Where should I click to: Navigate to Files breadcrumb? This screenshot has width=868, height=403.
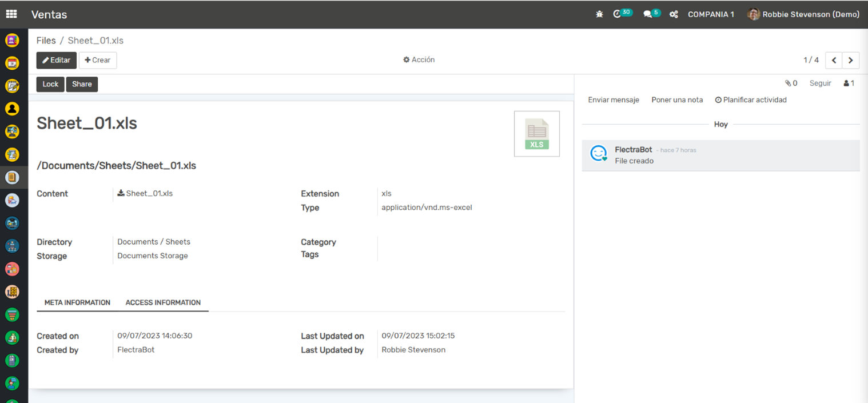click(x=46, y=41)
